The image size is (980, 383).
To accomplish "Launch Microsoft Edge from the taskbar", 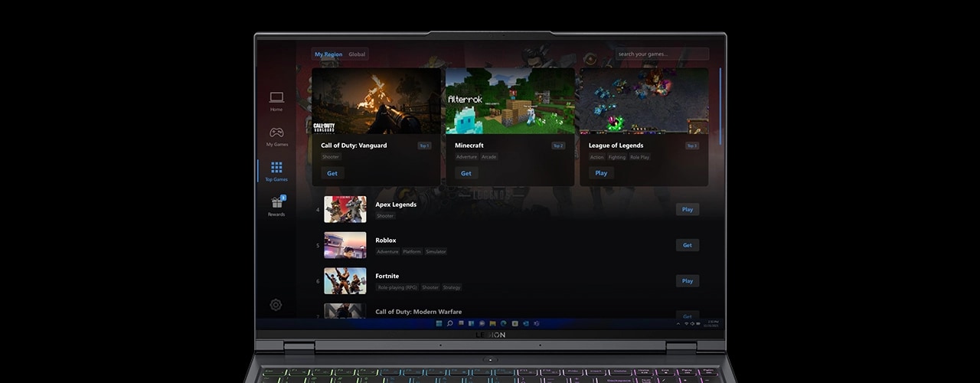I will point(504,323).
